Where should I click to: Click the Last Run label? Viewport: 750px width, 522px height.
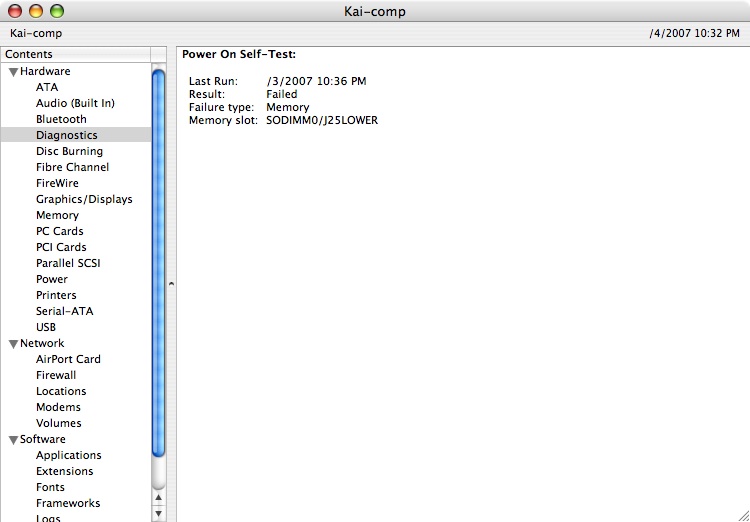point(213,81)
